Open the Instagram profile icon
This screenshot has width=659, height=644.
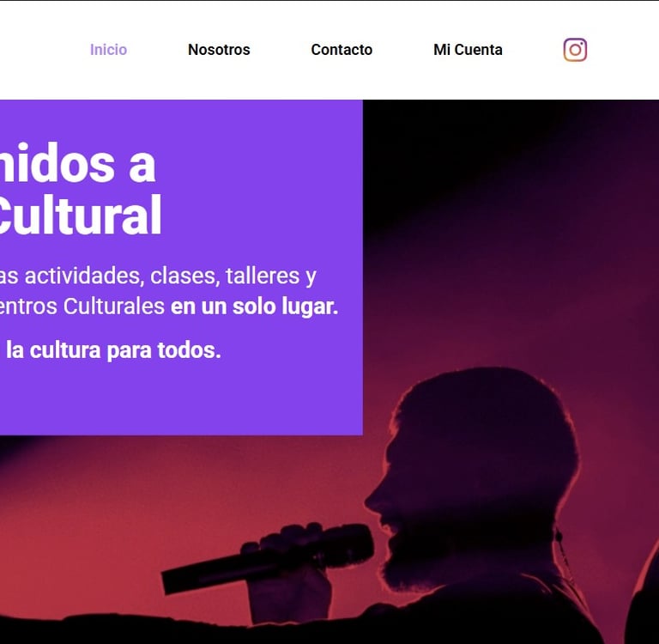575,50
